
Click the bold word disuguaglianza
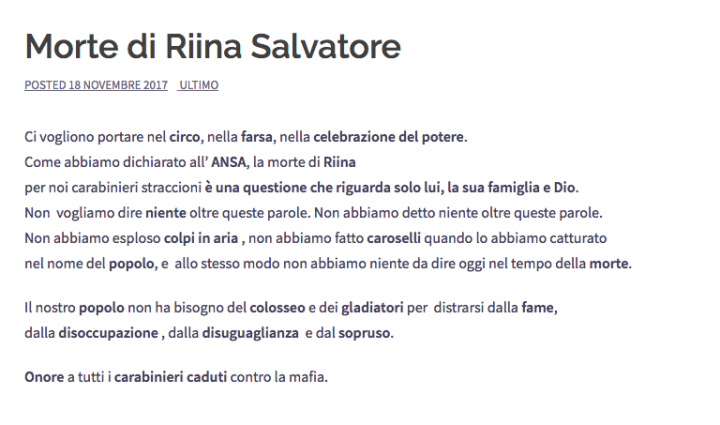(250, 332)
